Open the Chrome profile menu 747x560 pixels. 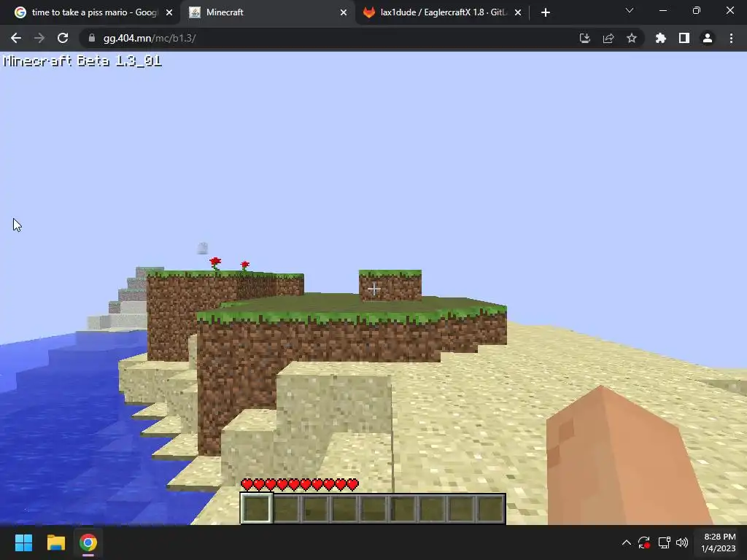click(708, 38)
